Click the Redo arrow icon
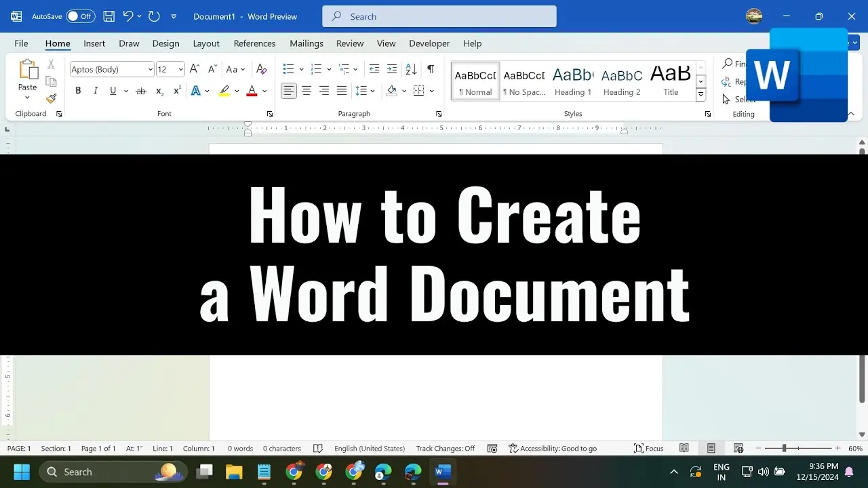The width and height of the screenshot is (868, 488). tap(154, 16)
